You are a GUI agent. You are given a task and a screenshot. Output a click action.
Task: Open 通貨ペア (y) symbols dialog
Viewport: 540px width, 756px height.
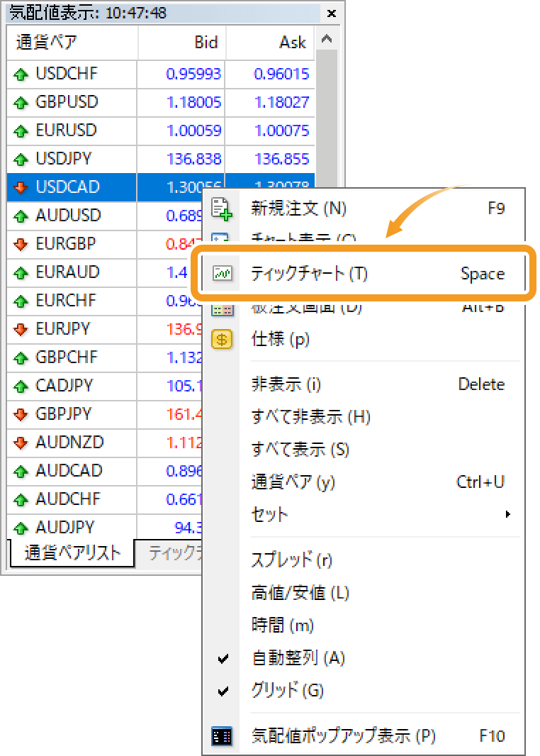click(x=364, y=482)
